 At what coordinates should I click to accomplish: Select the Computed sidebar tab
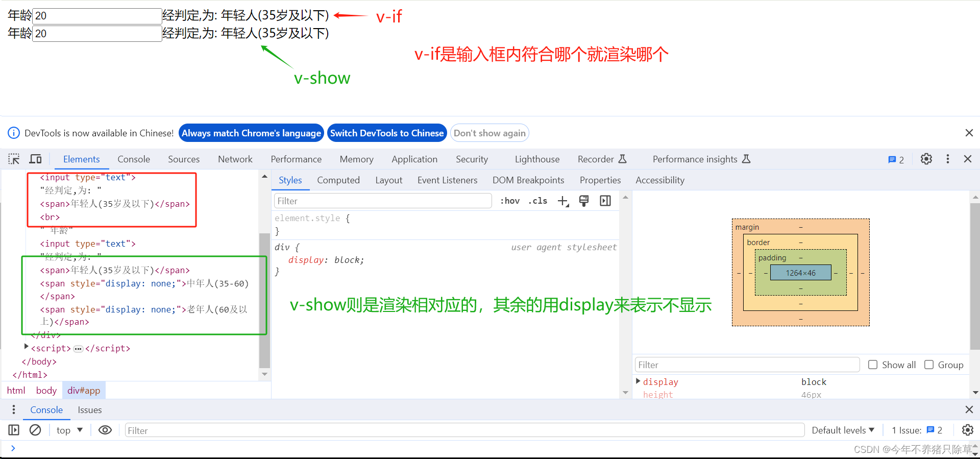pos(338,180)
